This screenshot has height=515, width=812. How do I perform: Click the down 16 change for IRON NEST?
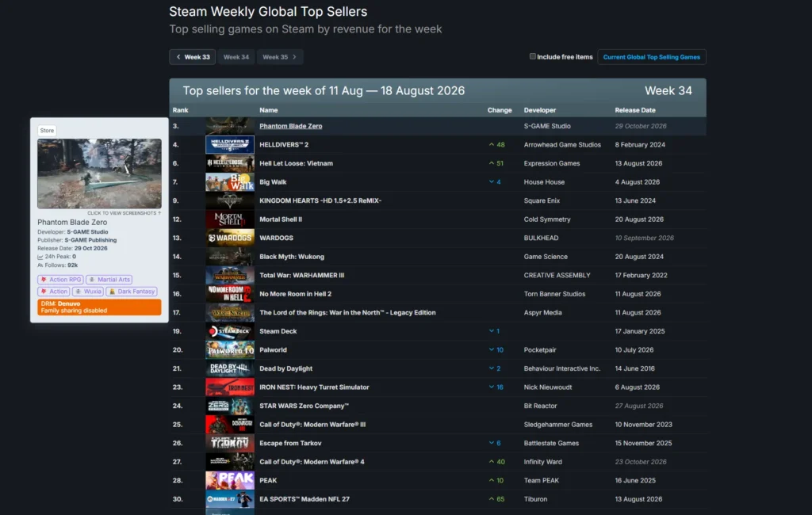pyautogui.click(x=496, y=387)
